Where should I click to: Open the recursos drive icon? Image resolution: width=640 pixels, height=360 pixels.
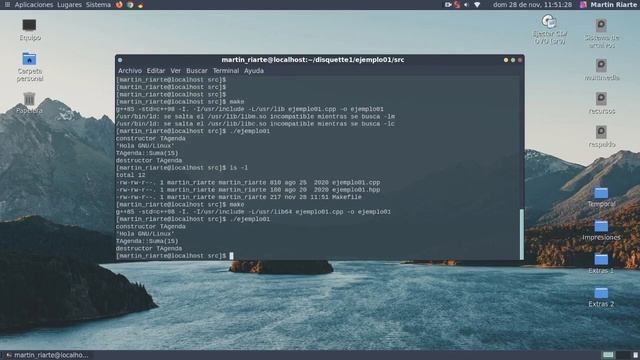click(601, 99)
